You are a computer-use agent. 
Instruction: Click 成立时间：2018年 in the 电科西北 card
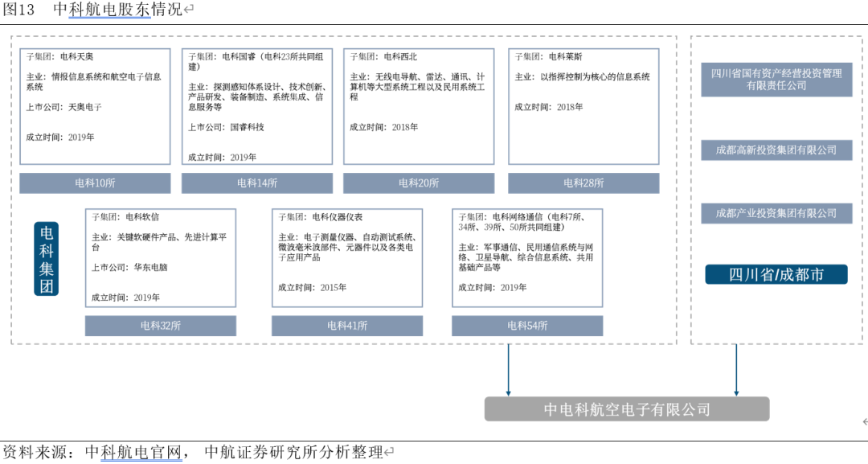pos(383,127)
